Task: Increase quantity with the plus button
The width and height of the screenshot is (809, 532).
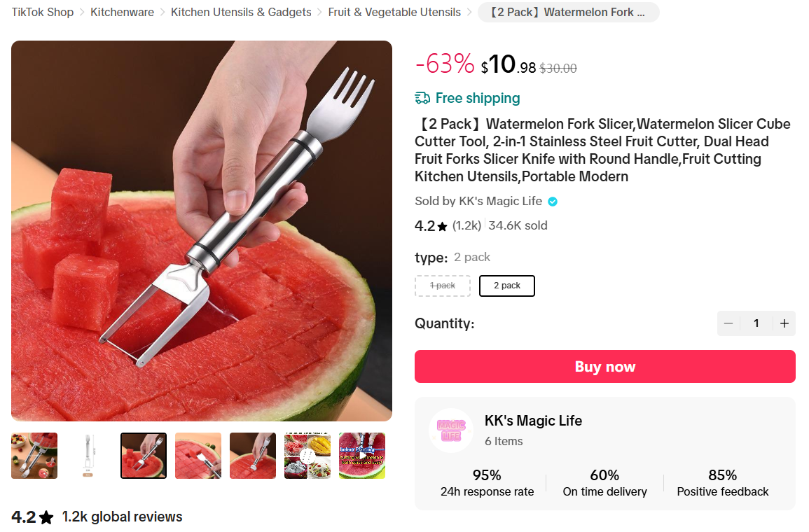Action: tap(784, 323)
